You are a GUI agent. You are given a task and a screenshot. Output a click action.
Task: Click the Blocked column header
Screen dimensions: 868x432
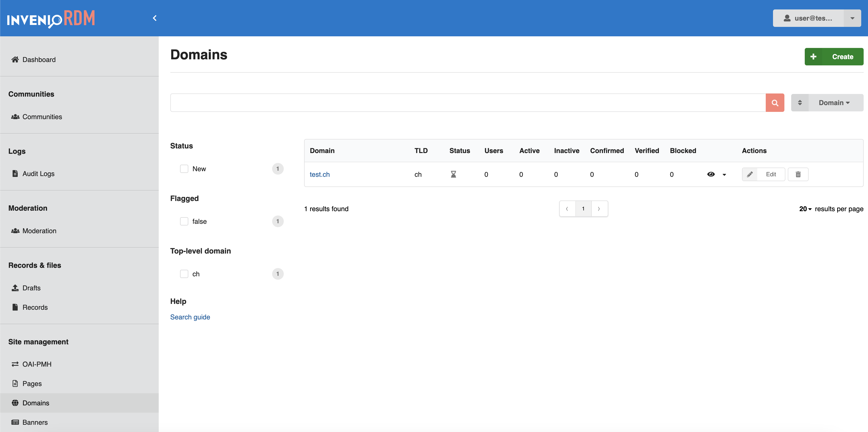(x=683, y=151)
